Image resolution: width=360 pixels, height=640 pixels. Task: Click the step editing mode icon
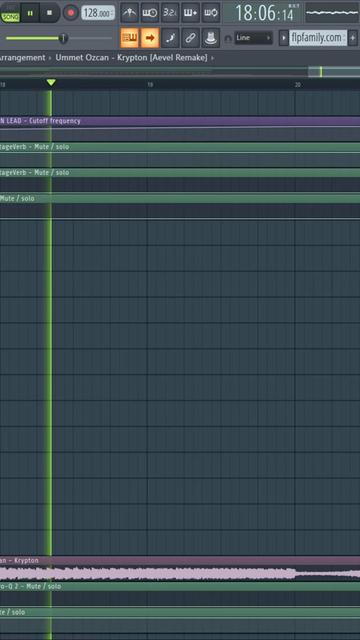[170, 38]
